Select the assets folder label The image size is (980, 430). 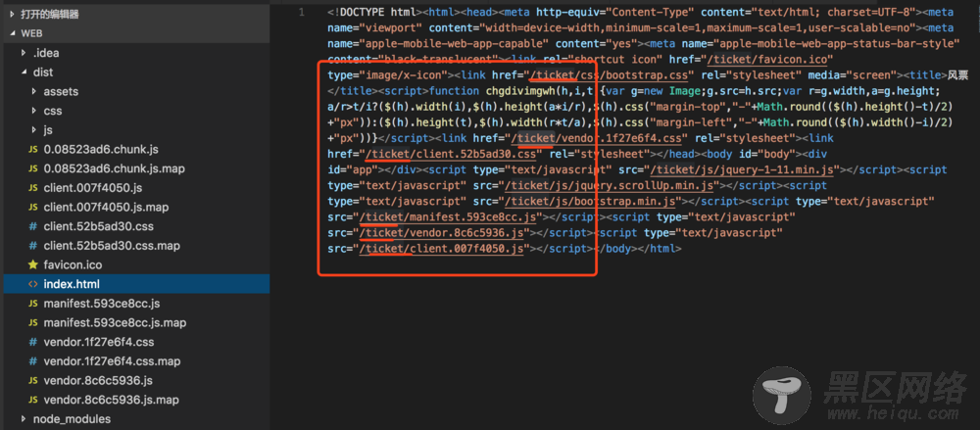coord(61,91)
